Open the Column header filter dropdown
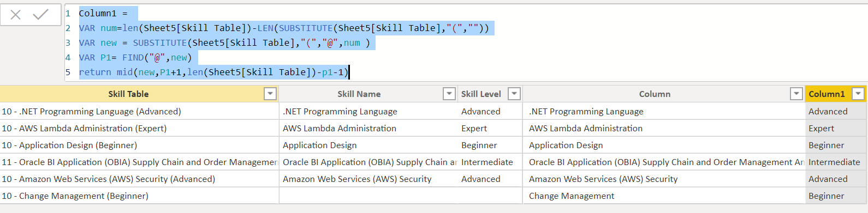Image resolution: width=868 pixels, height=213 pixels. pyautogui.click(x=796, y=94)
